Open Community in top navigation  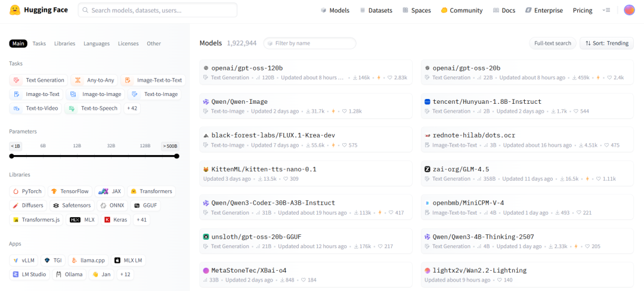(x=462, y=10)
